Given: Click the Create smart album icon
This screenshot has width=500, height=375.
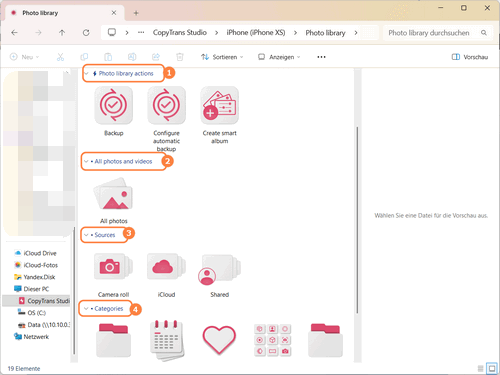Looking at the screenshot, I should [219, 105].
